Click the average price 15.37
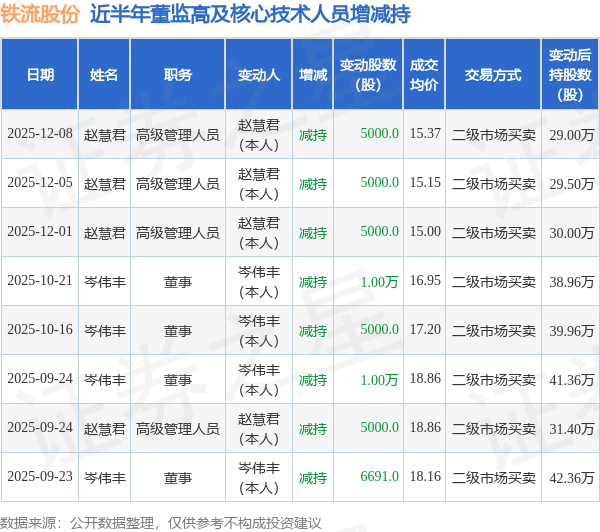 425,134
